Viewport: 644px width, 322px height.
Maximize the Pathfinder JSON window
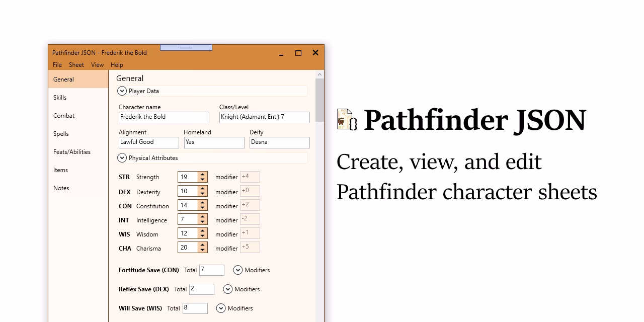click(x=298, y=53)
